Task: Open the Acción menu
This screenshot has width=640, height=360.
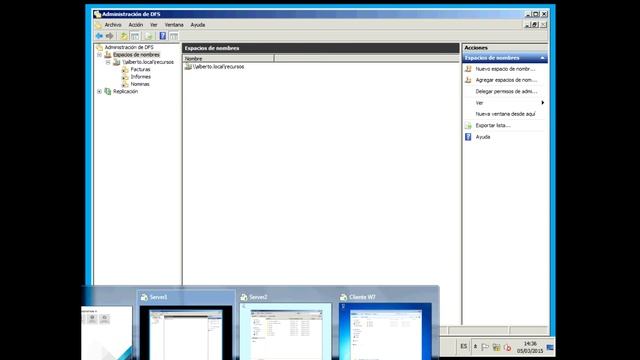Action: click(136, 25)
